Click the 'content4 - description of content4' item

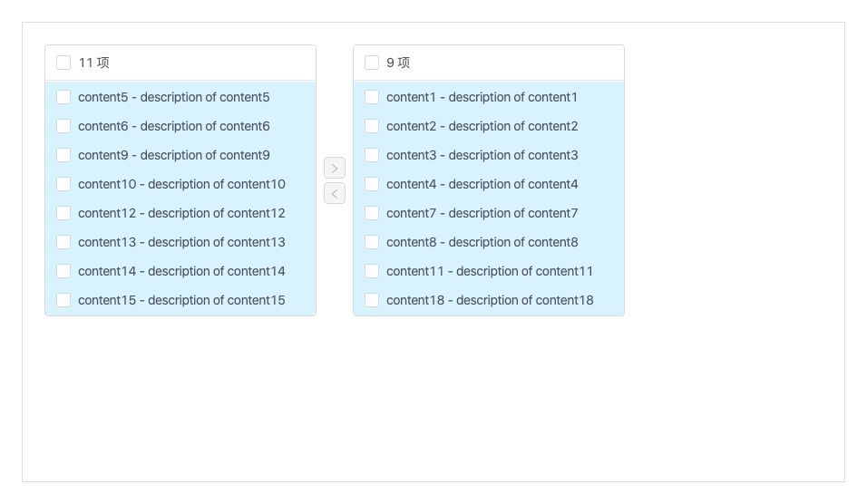point(482,184)
